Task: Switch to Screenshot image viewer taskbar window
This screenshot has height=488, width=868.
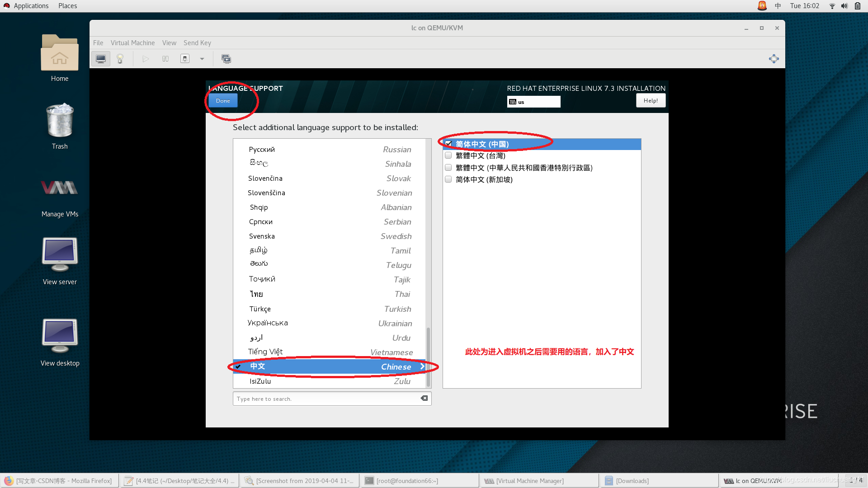Action: (x=300, y=481)
